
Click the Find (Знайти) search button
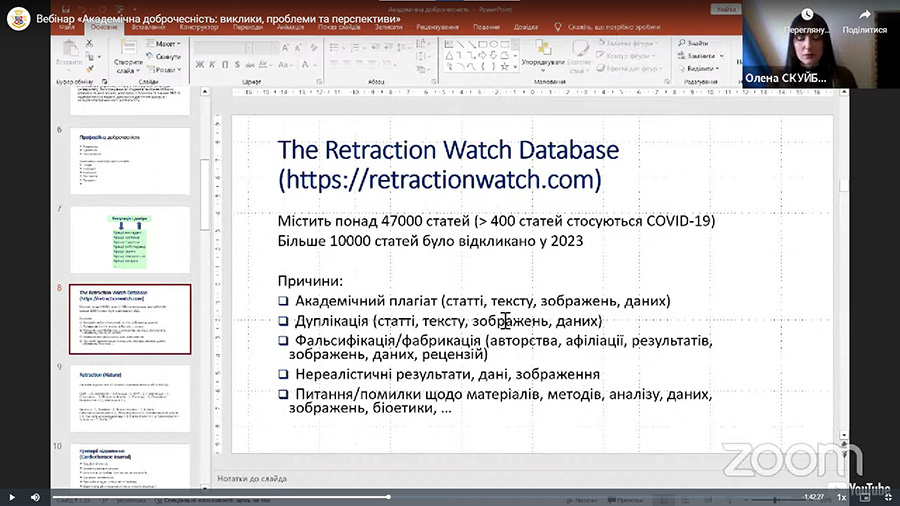[694, 44]
